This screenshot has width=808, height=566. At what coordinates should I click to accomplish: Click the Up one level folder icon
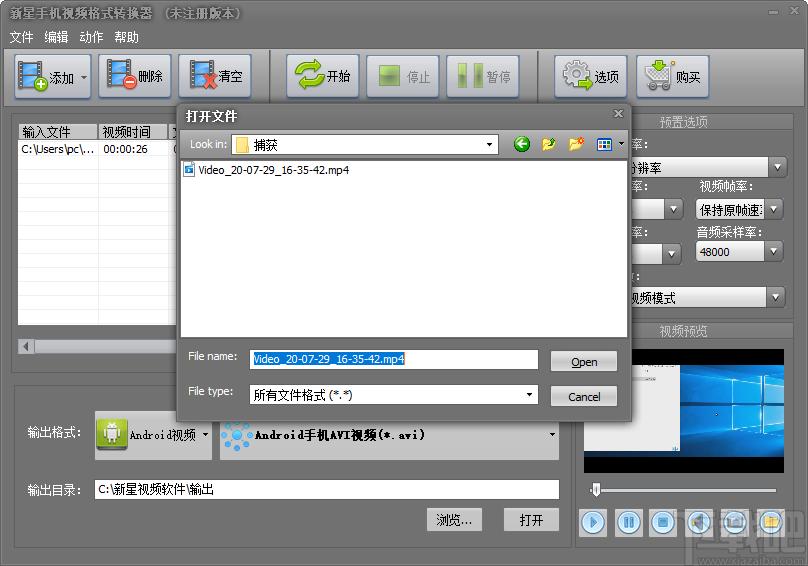coord(549,144)
